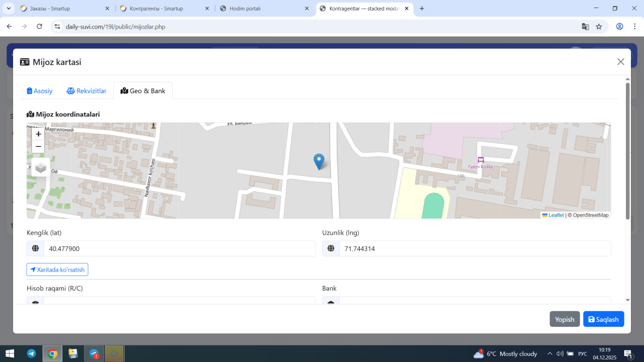Zoom out on the map
644x362 pixels.
pos(38,147)
